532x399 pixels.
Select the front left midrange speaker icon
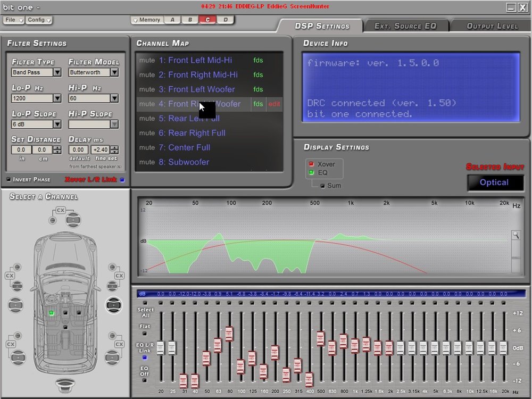coord(17,286)
